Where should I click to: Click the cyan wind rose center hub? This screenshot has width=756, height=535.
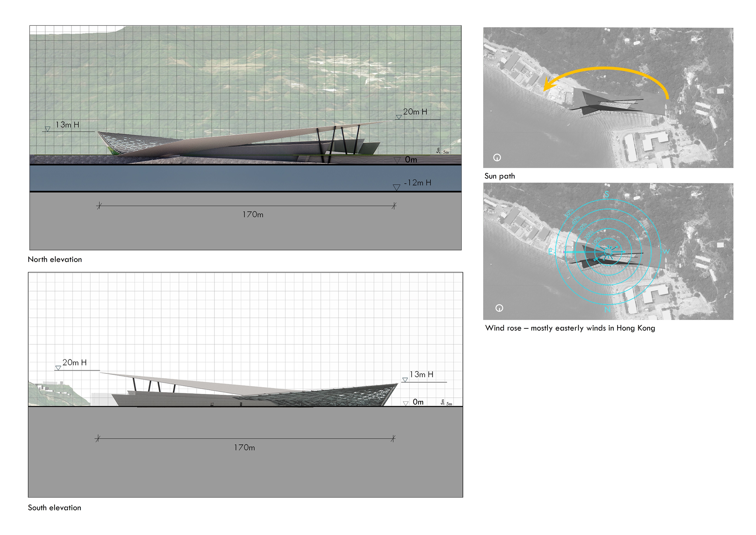coord(608,252)
